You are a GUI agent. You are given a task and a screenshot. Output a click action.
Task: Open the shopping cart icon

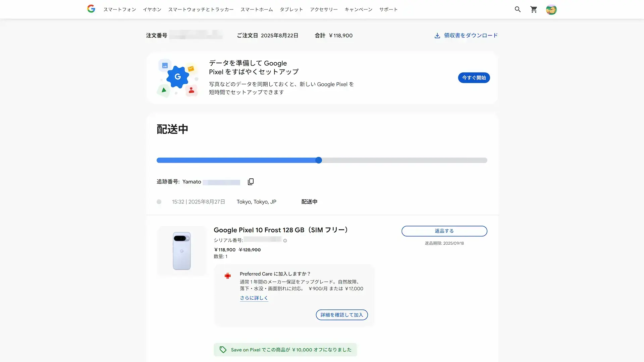coord(534,9)
